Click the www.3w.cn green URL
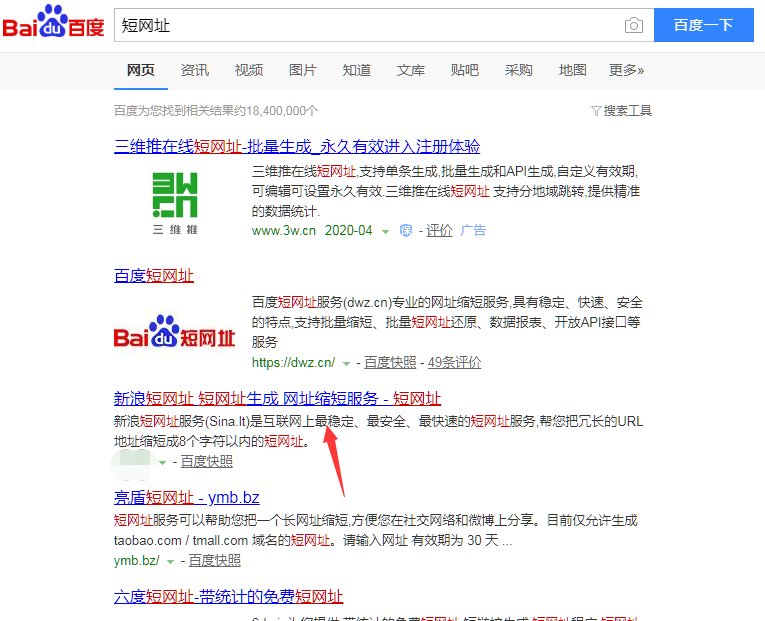 point(284,230)
